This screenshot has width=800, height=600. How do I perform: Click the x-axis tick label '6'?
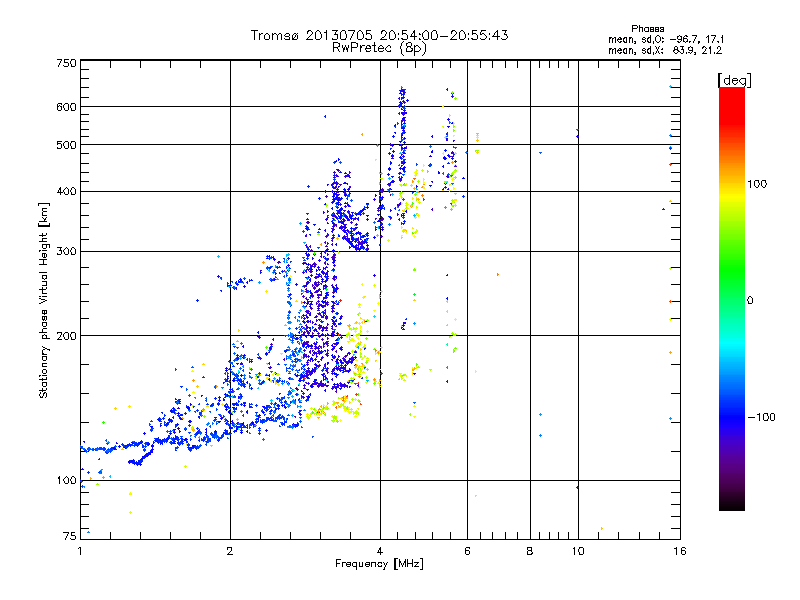tap(467, 551)
